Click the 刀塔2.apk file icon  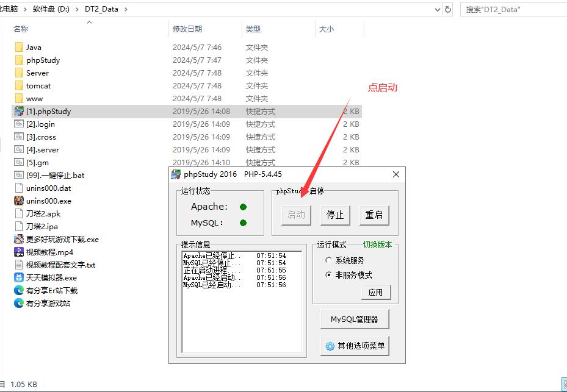coord(19,214)
